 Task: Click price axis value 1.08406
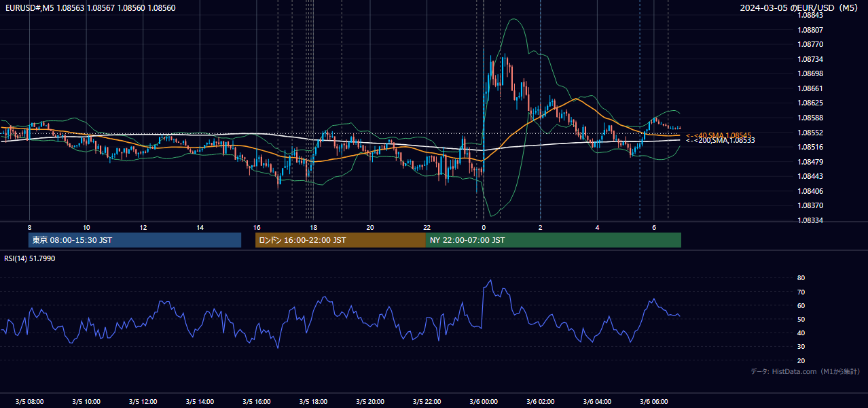point(810,191)
